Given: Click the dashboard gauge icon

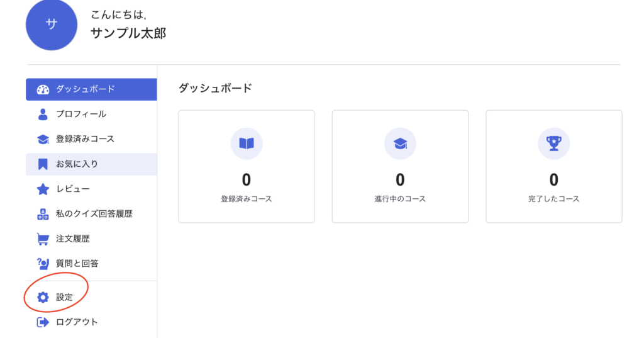Looking at the screenshot, I should 43,89.
